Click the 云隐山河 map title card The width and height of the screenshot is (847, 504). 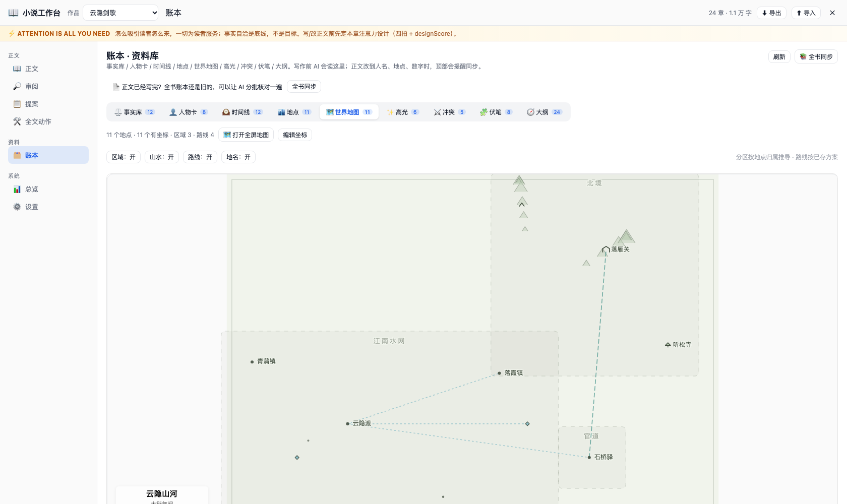[x=162, y=495]
